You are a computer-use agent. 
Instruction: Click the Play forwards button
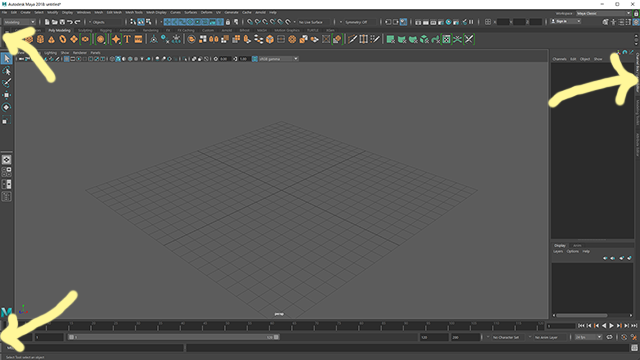click(x=611, y=326)
